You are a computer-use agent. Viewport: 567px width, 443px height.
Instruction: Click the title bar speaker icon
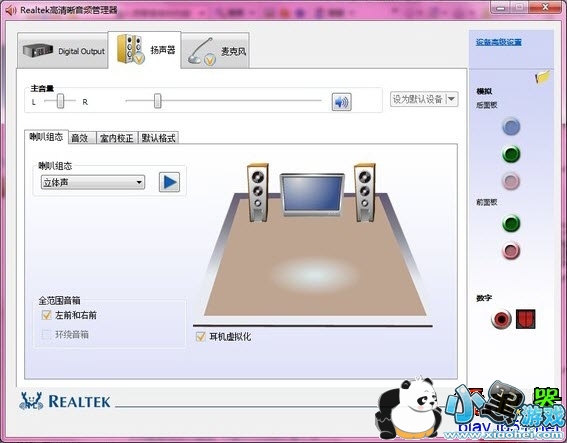pos(11,10)
